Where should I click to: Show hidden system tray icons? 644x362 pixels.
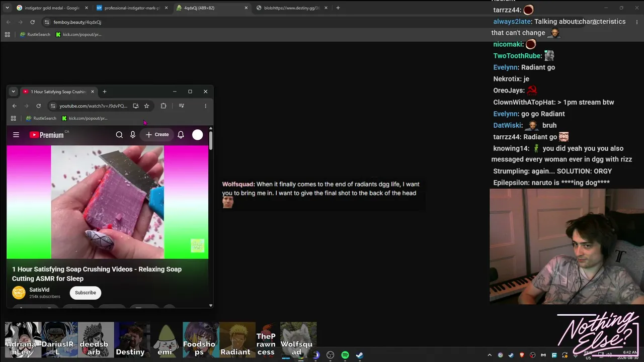click(x=489, y=355)
